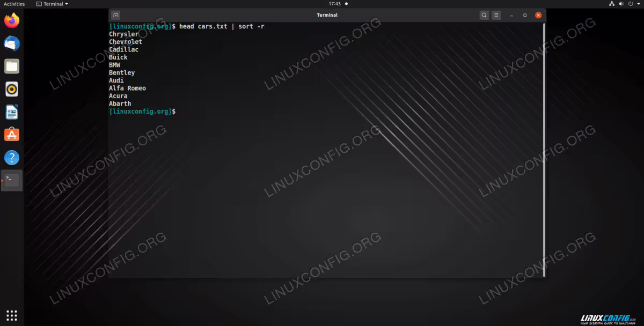Click the 'Alfa Romeo' output line
This screenshot has height=326, width=644.
click(x=127, y=88)
